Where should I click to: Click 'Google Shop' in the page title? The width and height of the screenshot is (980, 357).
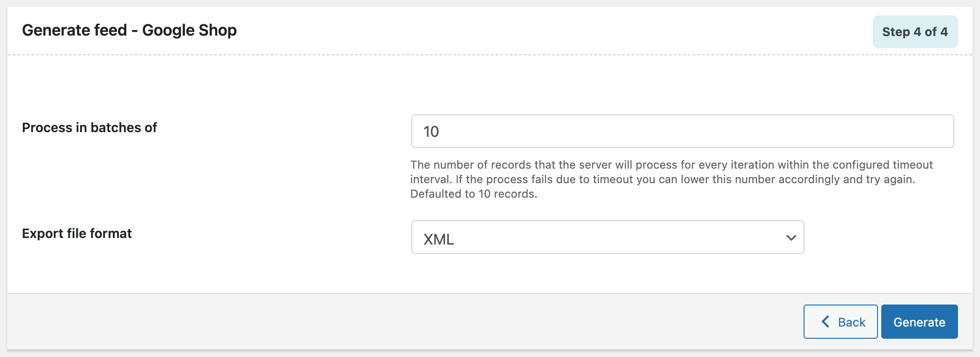pyautogui.click(x=189, y=30)
